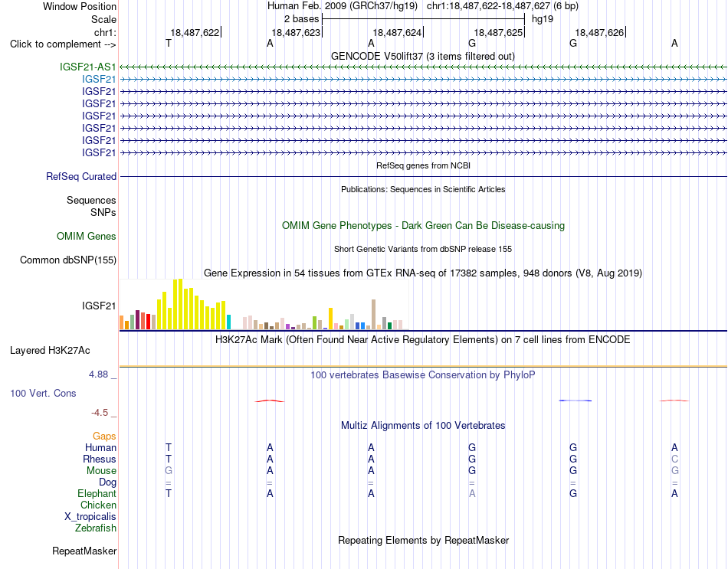
Task: Click the Common dbSNP(155) label
Action: (x=68, y=260)
